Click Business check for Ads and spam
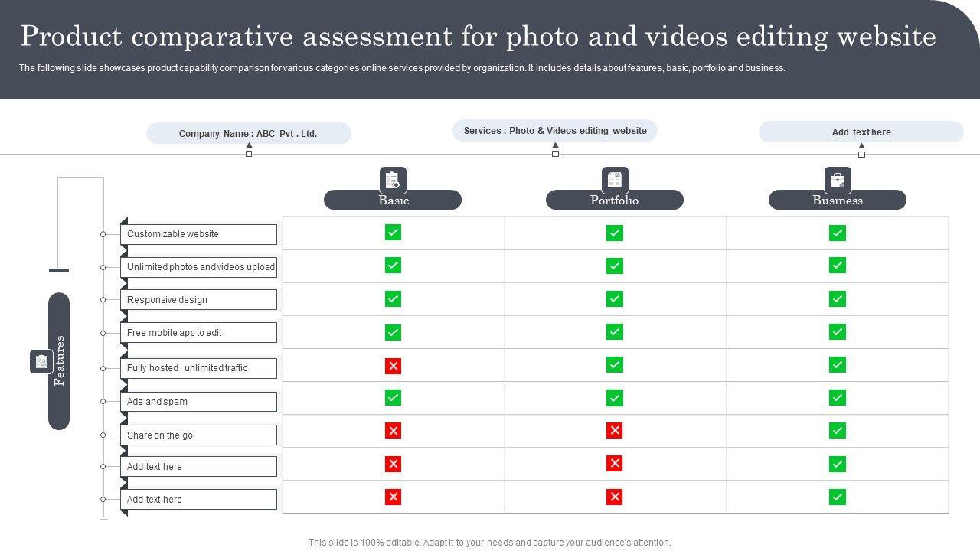 (x=838, y=398)
